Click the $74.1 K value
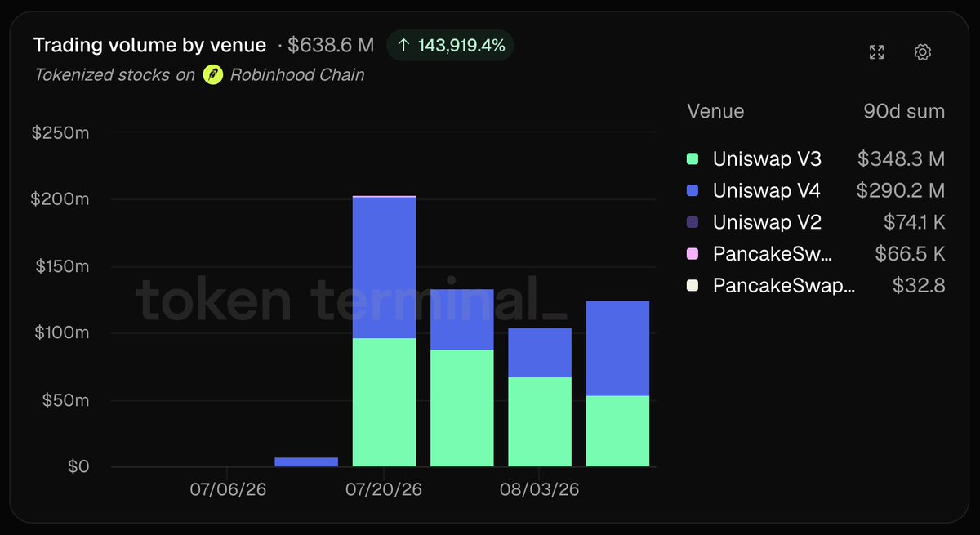 pyautogui.click(x=914, y=222)
